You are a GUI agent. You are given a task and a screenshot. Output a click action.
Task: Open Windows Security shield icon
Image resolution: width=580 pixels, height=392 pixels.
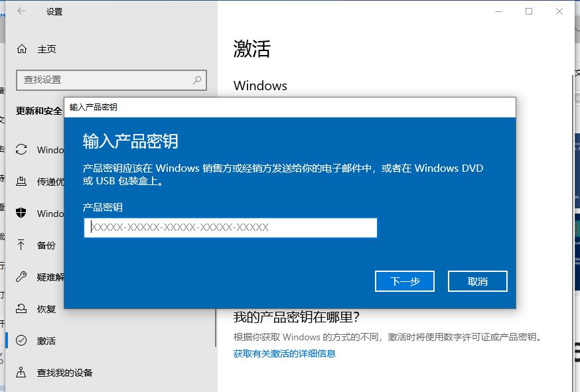click(x=21, y=213)
